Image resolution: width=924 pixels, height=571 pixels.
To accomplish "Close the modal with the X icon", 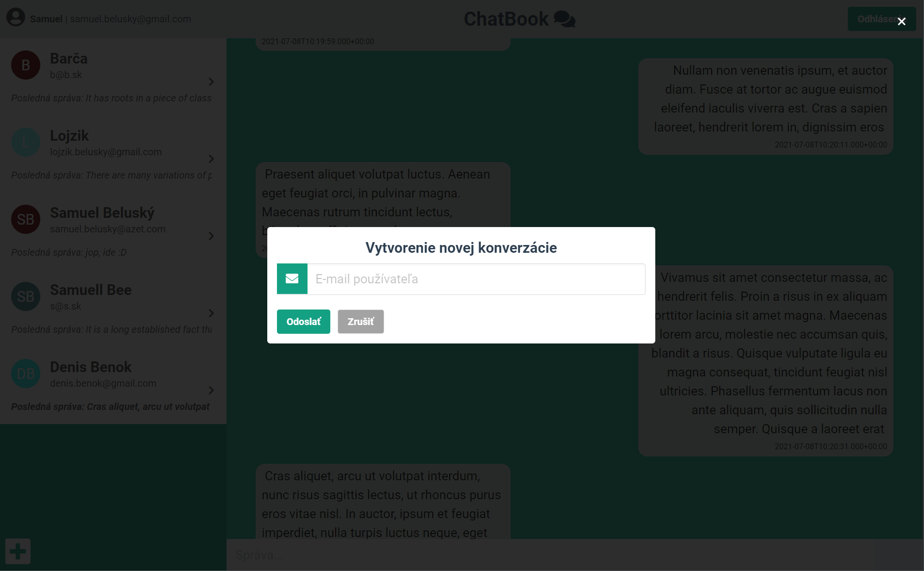I will (902, 21).
